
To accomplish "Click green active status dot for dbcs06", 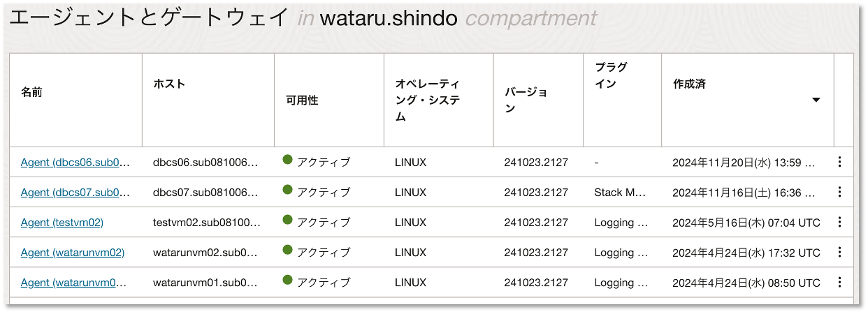I will 287,160.
